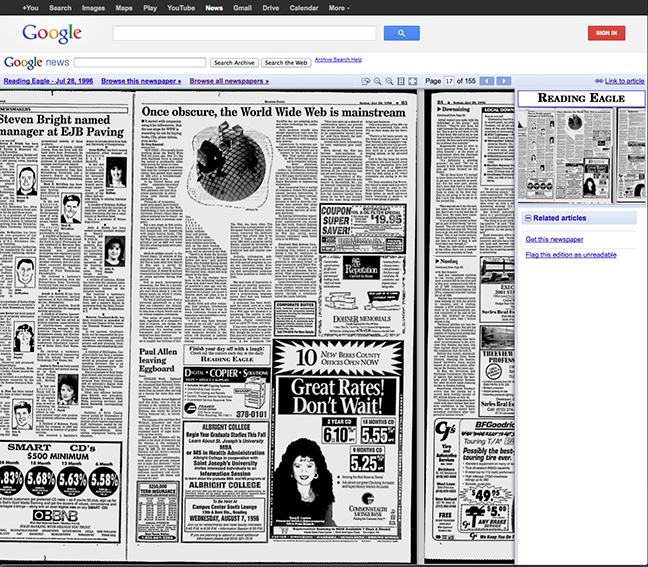Click the Reading Eagle page thumbnail preview
This screenshot has height=567, width=648.
point(581,150)
